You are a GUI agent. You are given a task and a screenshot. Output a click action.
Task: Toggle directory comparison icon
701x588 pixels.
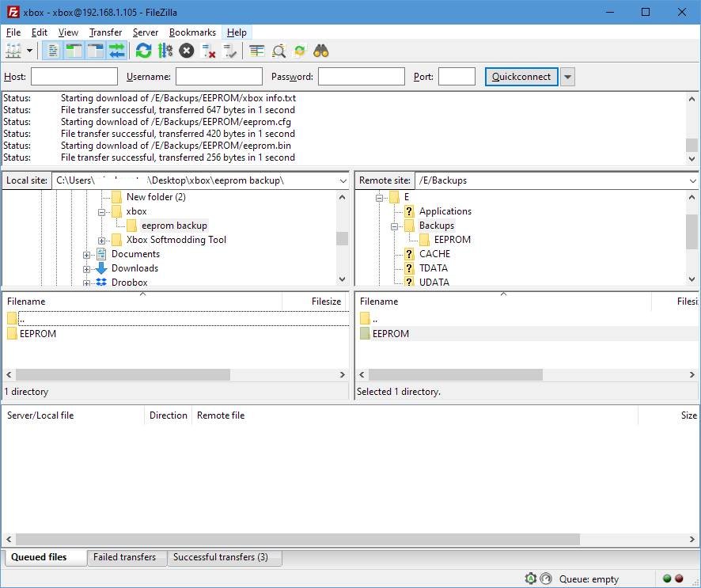pyautogui.click(x=279, y=51)
